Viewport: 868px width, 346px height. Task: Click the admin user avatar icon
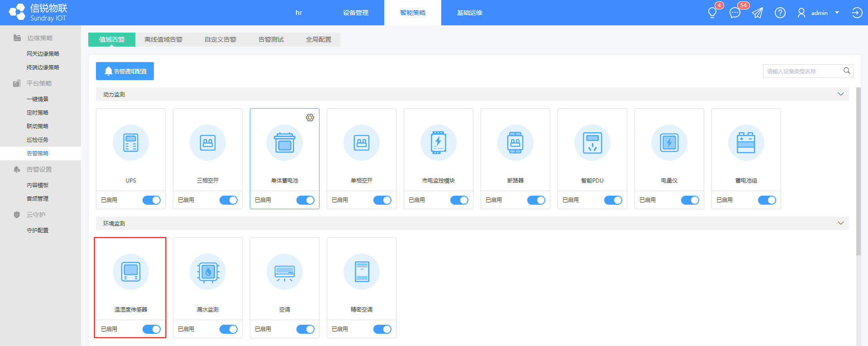pos(801,13)
